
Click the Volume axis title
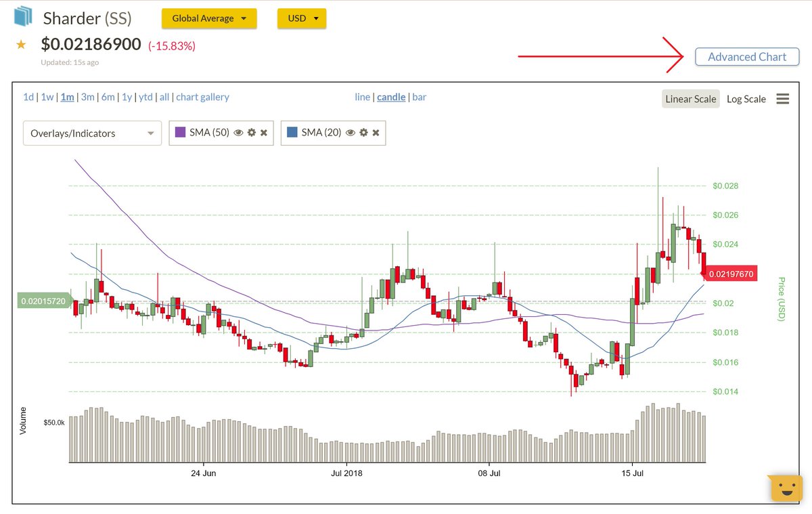click(23, 421)
